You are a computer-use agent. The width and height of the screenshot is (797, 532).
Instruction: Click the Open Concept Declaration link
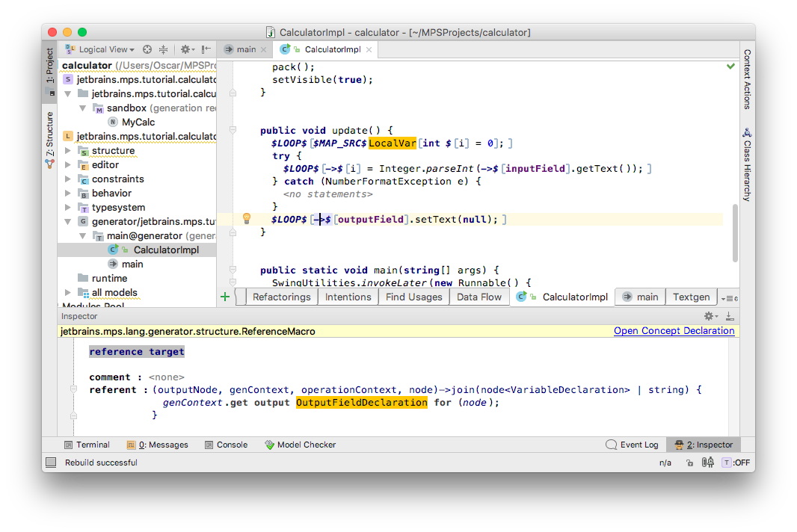[674, 331]
